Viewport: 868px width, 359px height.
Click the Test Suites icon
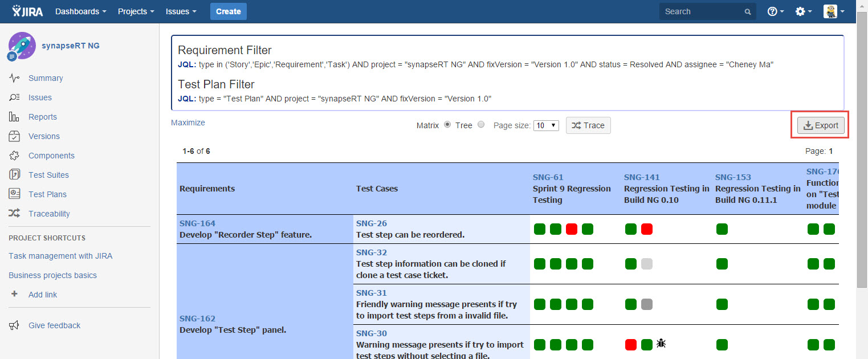[15, 175]
